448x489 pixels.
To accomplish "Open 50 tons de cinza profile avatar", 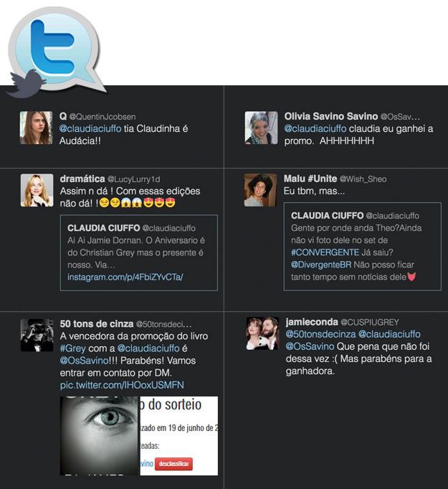I will (37, 335).
